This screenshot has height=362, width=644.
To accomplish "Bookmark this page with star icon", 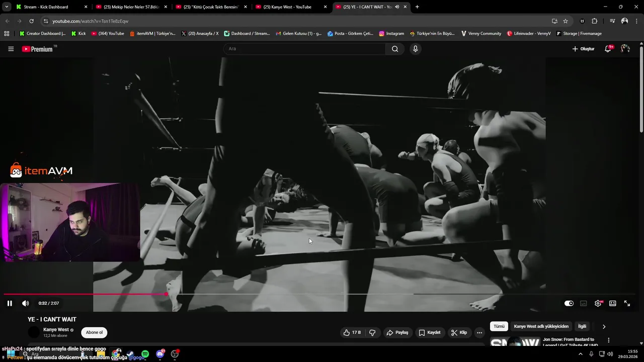I will tap(566, 21).
